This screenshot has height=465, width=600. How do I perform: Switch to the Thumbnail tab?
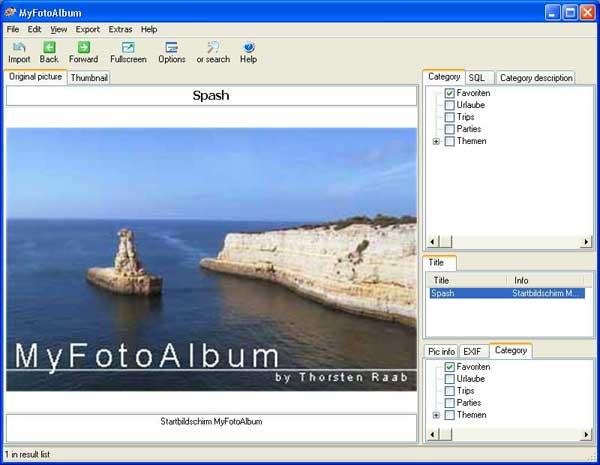89,78
